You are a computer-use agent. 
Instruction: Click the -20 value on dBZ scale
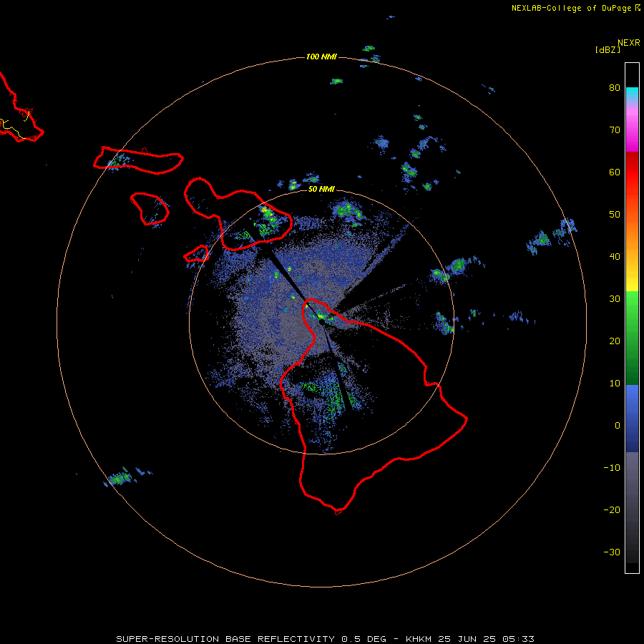pos(612,509)
